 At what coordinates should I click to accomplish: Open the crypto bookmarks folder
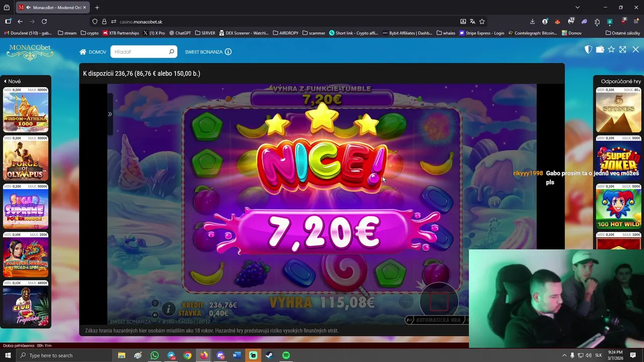90,33
